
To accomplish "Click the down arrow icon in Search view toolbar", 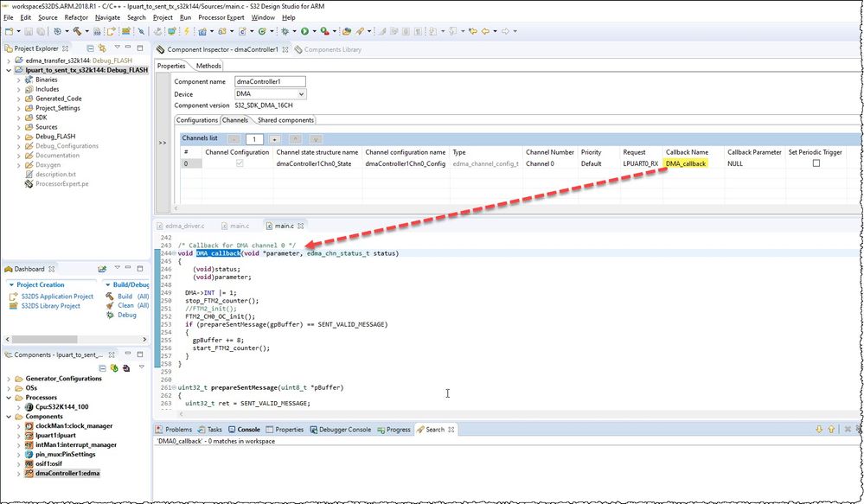I will [819, 430].
